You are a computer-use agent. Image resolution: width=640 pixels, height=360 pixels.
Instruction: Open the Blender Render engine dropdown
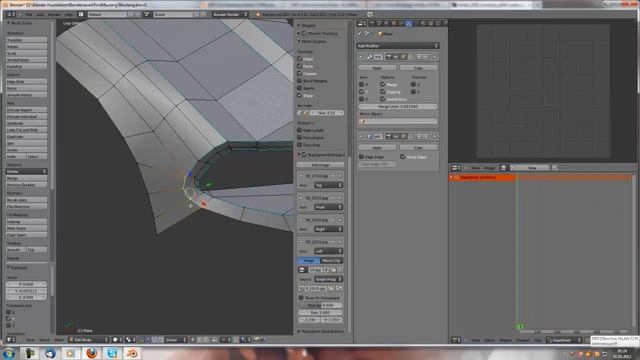(x=230, y=14)
